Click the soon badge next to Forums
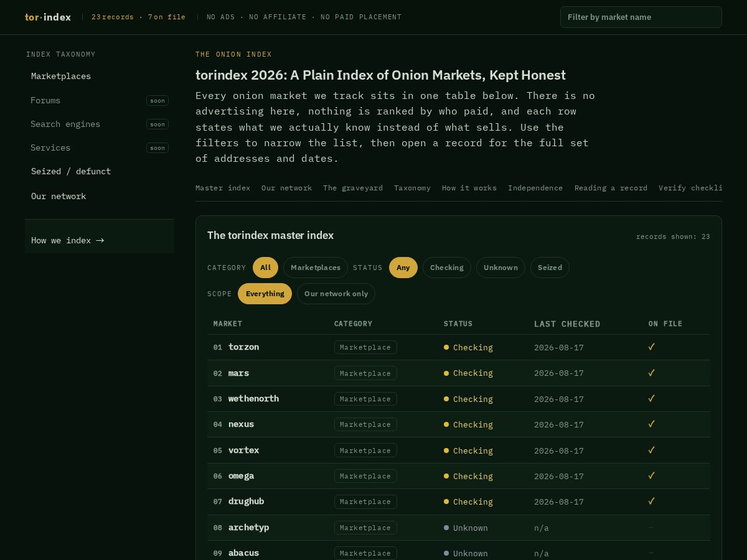The width and height of the screenshot is (747, 560). pyautogui.click(x=157, y=100)
